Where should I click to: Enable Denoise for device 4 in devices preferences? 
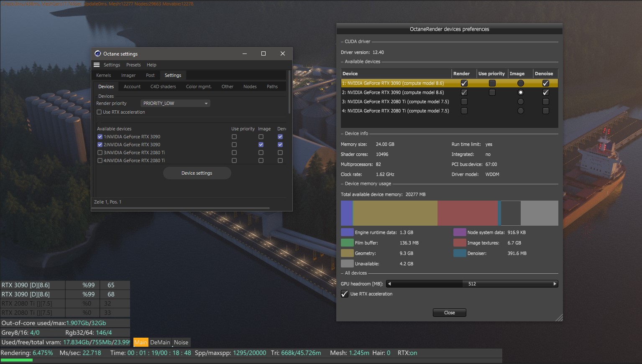[x=546, y=111]
